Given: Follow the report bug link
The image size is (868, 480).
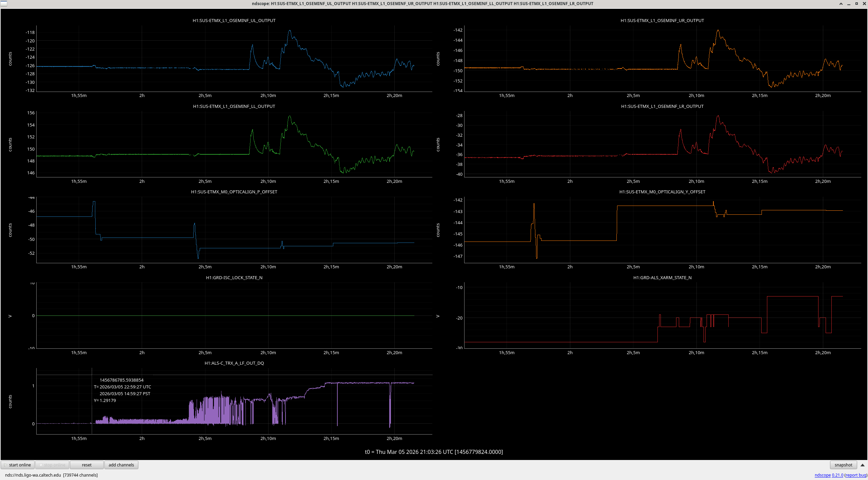Looking at the screenshot, I should [x=856, y=475].
